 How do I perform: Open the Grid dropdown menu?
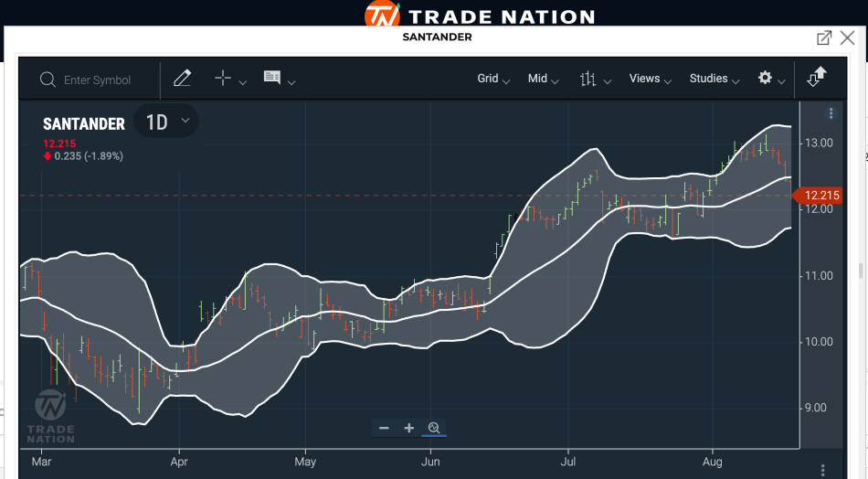[493, 79]
